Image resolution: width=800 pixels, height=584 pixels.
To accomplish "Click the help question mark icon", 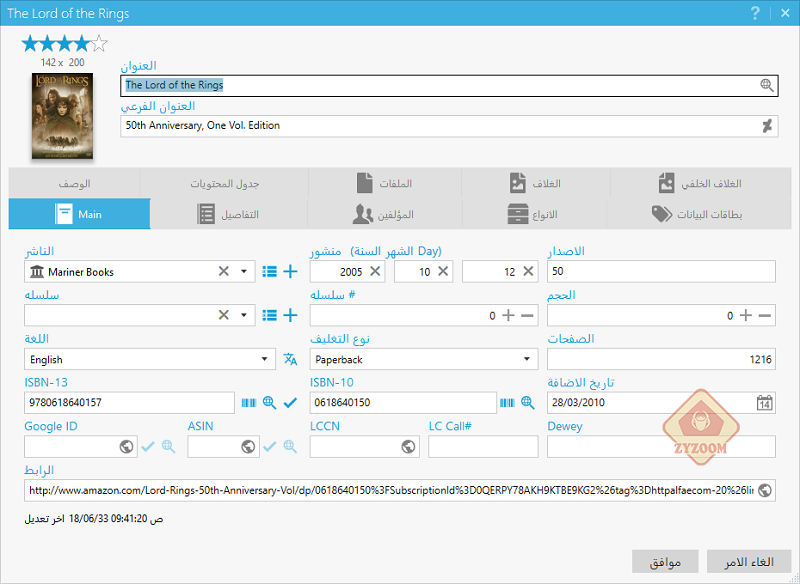I will click(755, 13).
